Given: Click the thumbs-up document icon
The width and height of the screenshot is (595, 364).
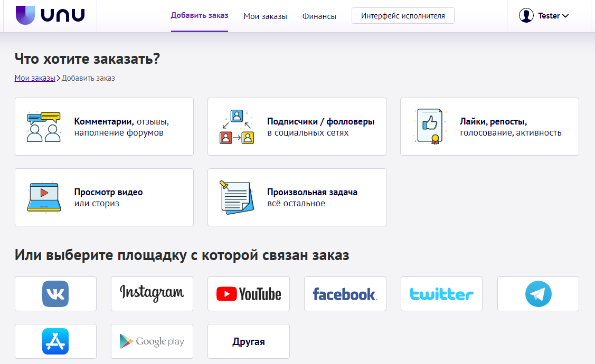Looking at the screenshot, I should coord(430,127).
